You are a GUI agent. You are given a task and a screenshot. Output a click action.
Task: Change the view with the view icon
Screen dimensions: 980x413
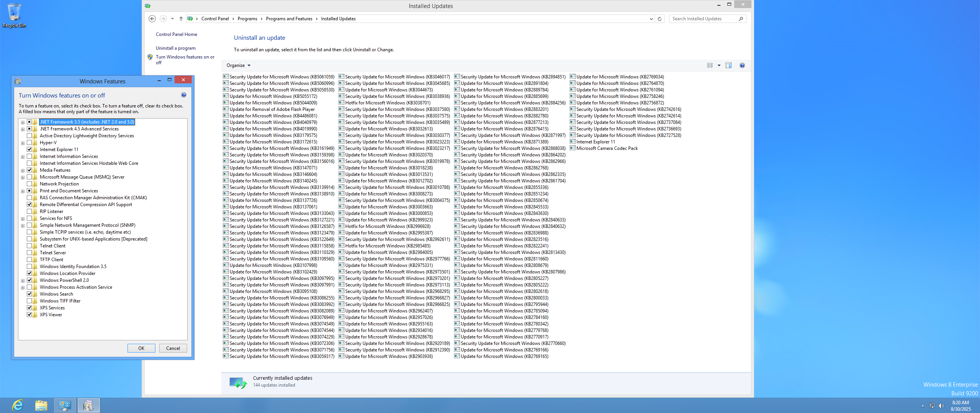pos(710,65)
